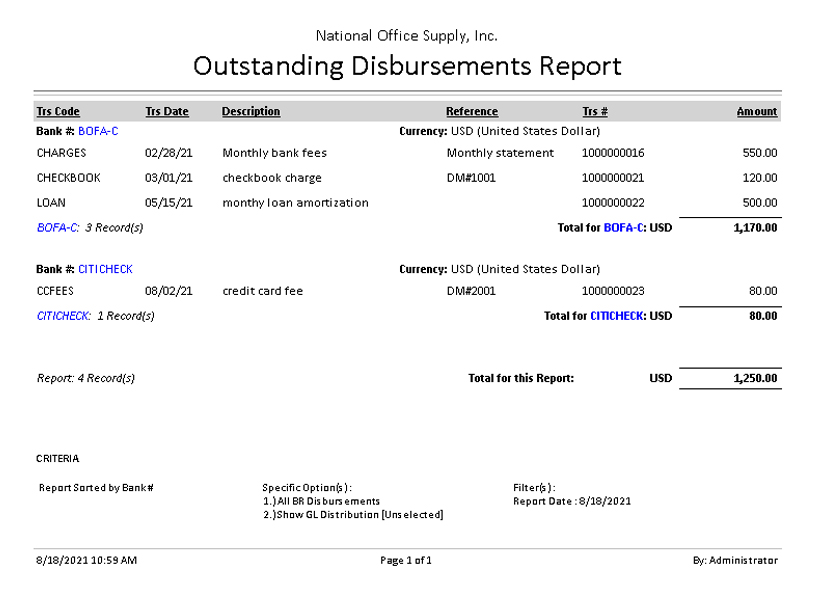Click CITICHECK in the Total for CITICHECK line
Screen dimensions: 816x602
(617, 316)
